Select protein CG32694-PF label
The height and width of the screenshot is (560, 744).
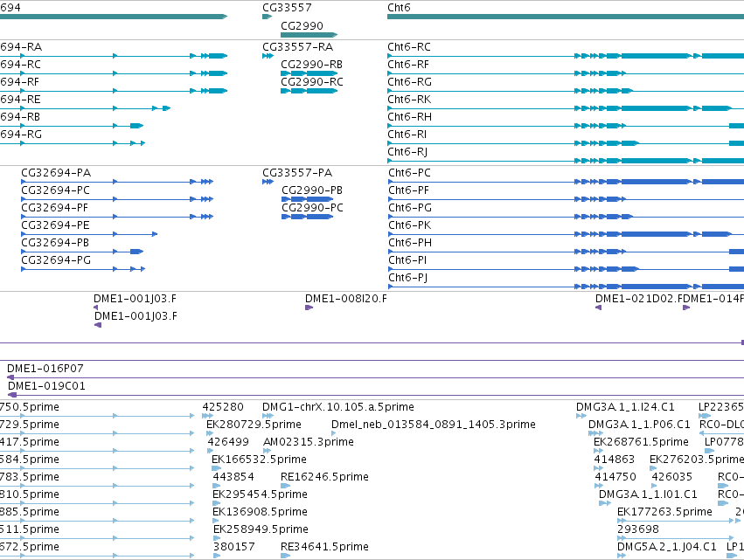[x=54, y=208]
